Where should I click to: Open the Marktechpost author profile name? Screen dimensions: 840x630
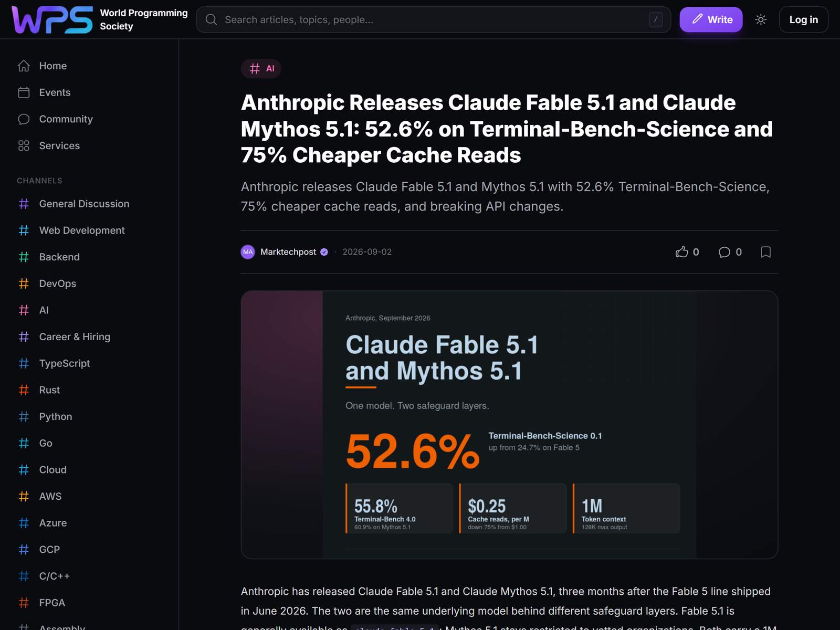(x=288, y=252)
